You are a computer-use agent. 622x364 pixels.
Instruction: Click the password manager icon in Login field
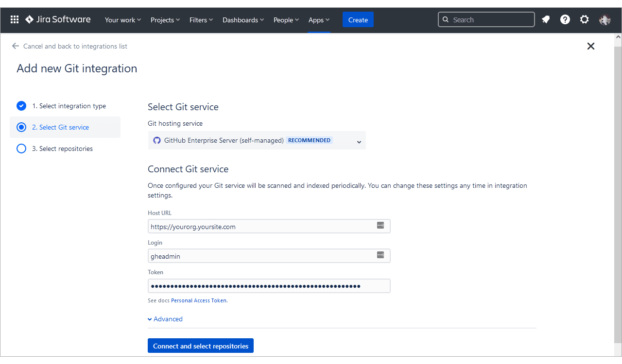[x=380, y=255]
